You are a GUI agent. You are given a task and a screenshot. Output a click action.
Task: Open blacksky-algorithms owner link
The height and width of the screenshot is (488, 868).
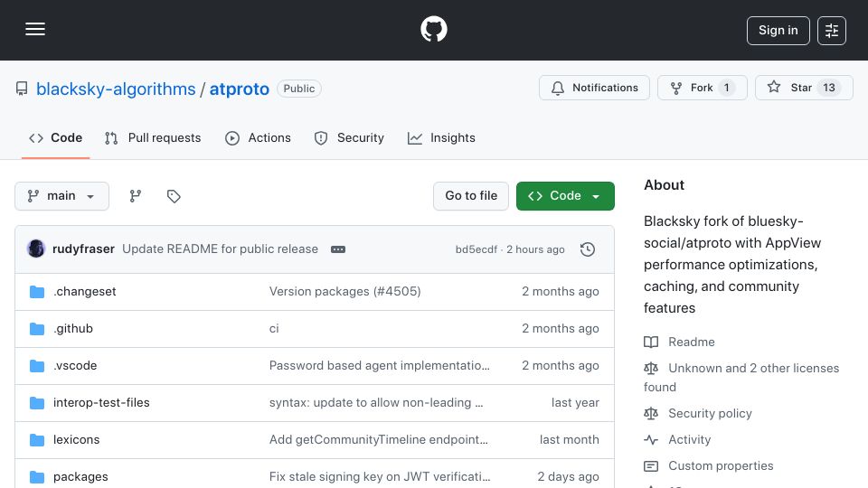(x=116, y=89)
